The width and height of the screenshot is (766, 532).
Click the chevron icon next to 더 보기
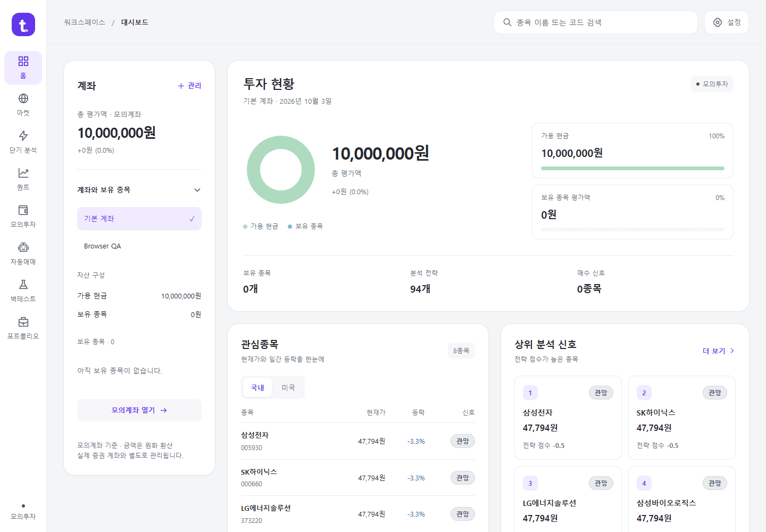[732, 351]
